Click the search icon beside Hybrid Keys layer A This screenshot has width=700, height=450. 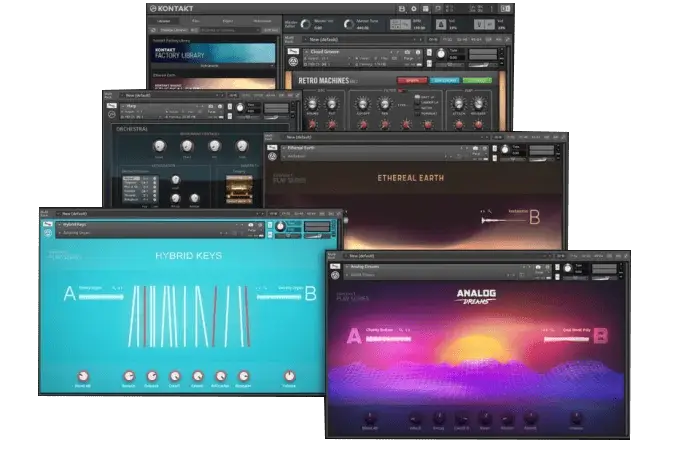[114, 288]
